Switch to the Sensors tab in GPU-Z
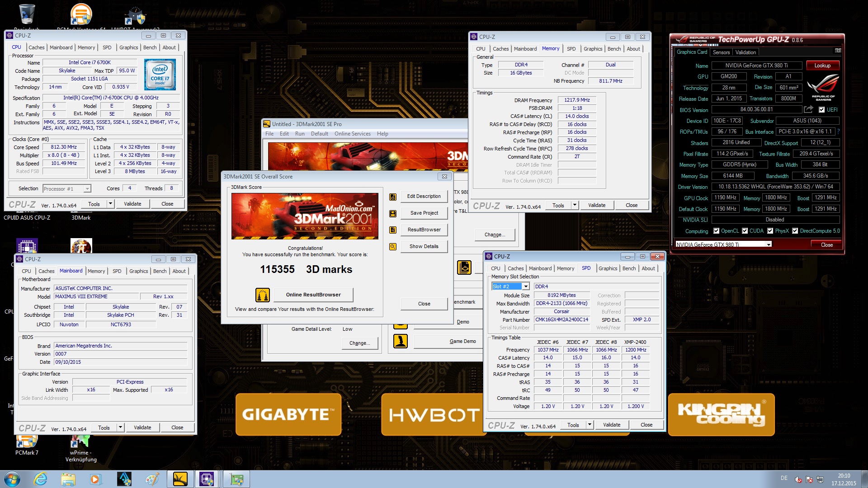 [721, 52]
